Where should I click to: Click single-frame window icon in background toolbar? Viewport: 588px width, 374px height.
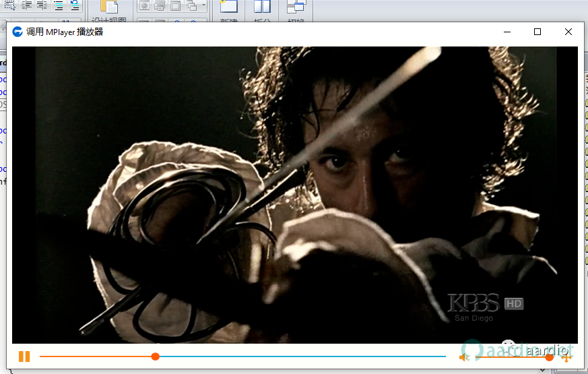175,5
